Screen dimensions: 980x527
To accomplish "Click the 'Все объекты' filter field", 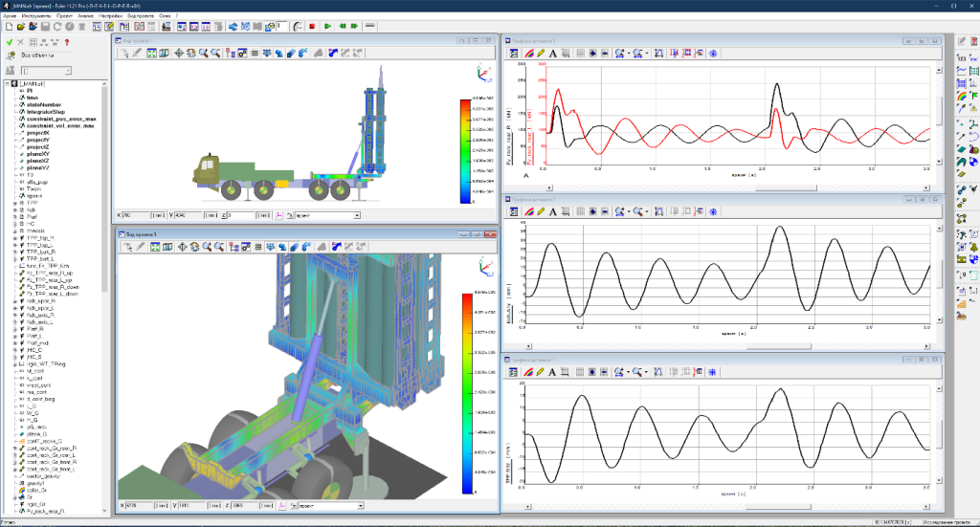I will pyautogui.click(x=46, y=55).
